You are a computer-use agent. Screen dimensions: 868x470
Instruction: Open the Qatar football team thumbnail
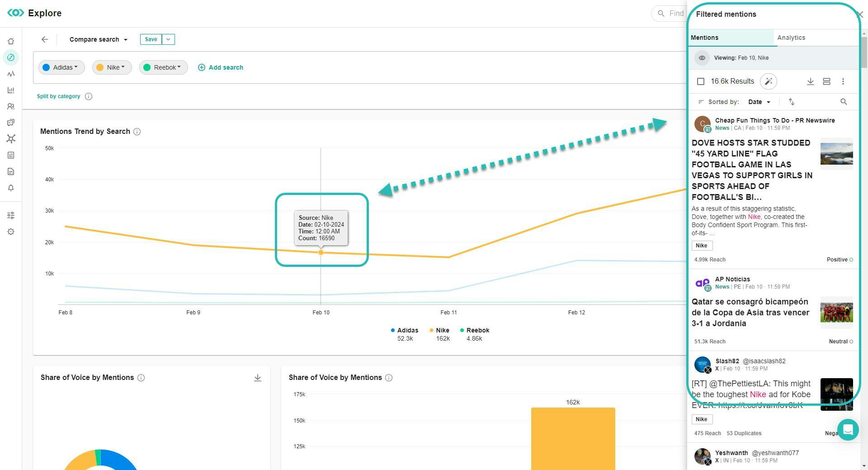836,313
